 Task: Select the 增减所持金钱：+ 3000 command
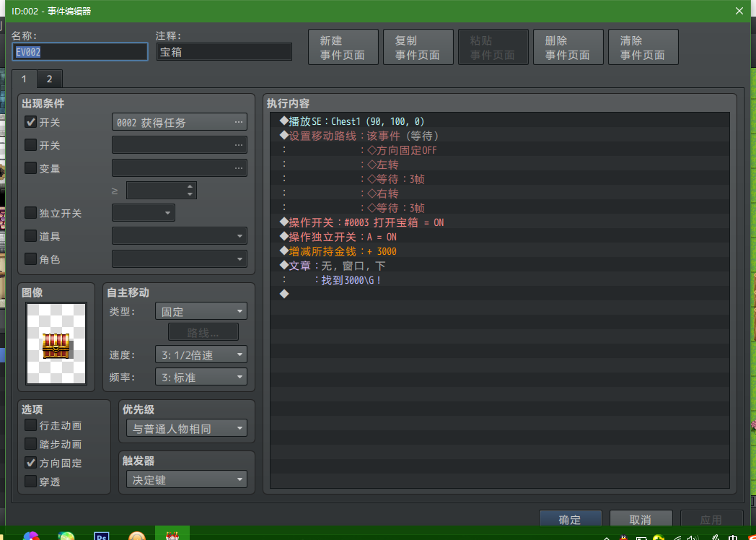point(500,251)
